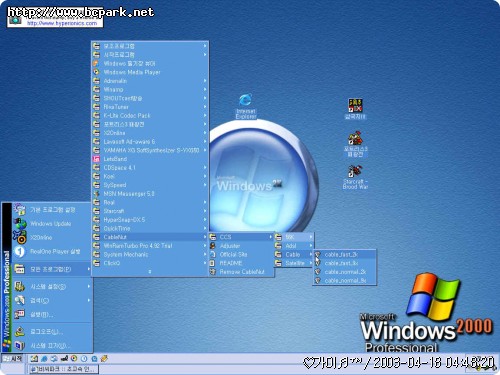The image size is (500, 375).
Task: Expand the System Mechanic submenu arrow
Action: (x=205, y=254)
